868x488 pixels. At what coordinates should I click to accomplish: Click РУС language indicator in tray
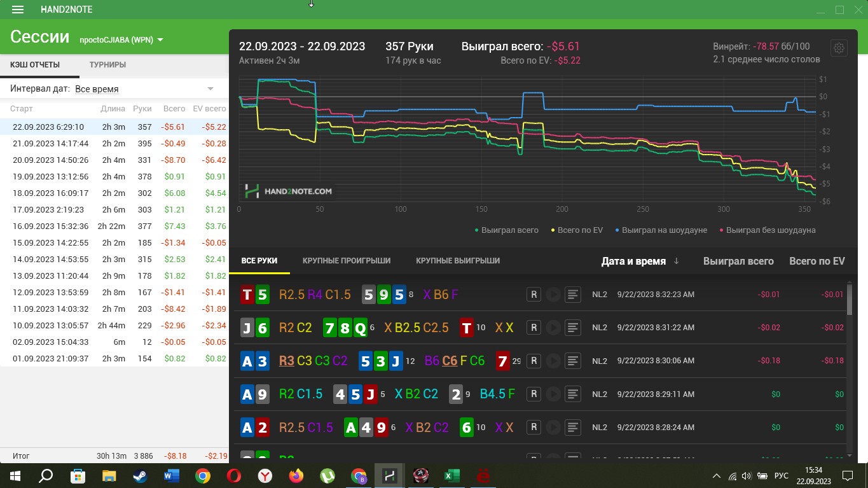[x=781, y=475]
